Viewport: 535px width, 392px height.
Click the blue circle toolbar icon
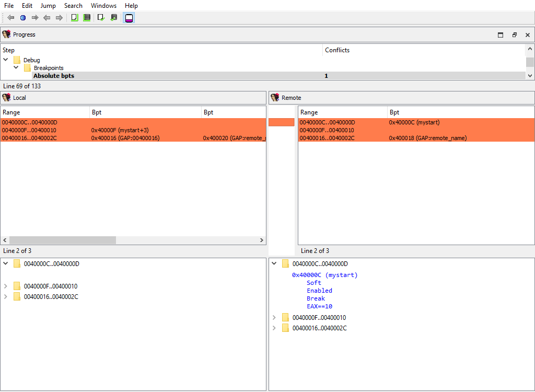point(22,18)
